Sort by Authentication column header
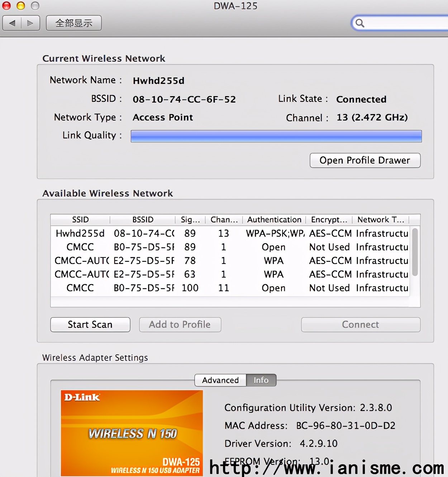This screenshot has width=448, height=477. tap(274, 219)
